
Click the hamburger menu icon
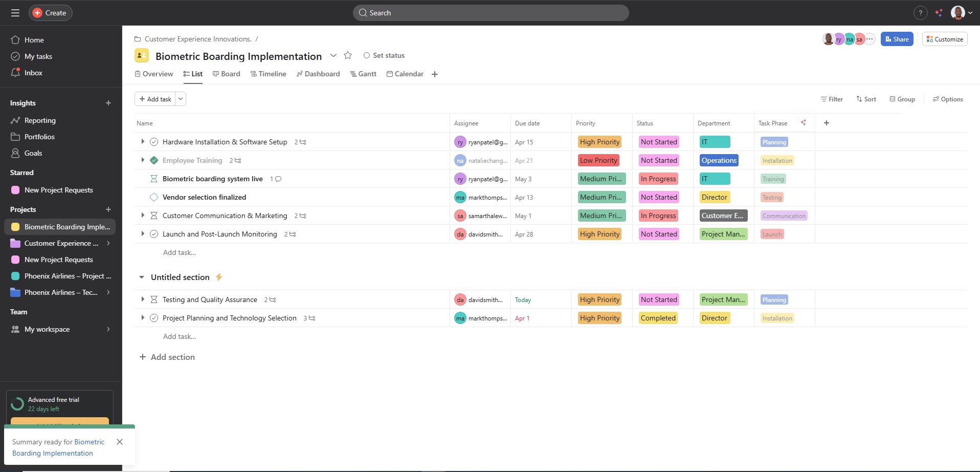[15, 13]
